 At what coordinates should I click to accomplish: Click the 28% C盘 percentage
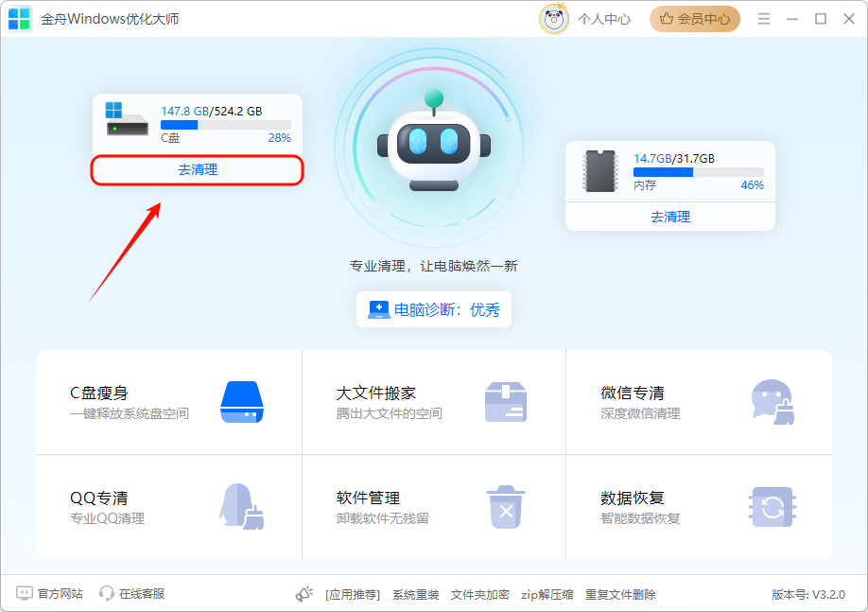[280, 138]
